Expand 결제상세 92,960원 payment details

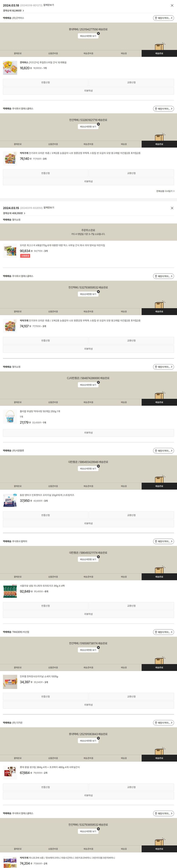(13, 11)
